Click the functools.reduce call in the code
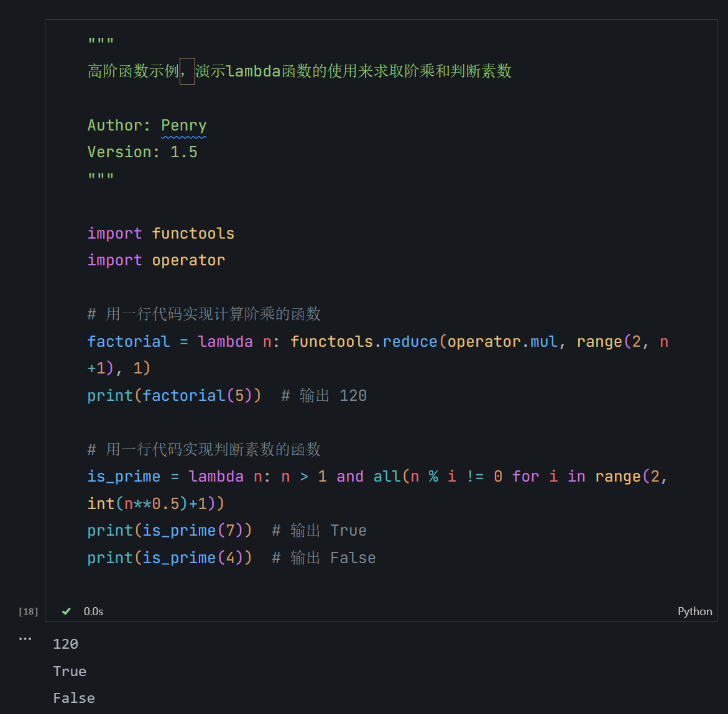The height and width of the screenshot is (714, 728). (x=364, y=342)
